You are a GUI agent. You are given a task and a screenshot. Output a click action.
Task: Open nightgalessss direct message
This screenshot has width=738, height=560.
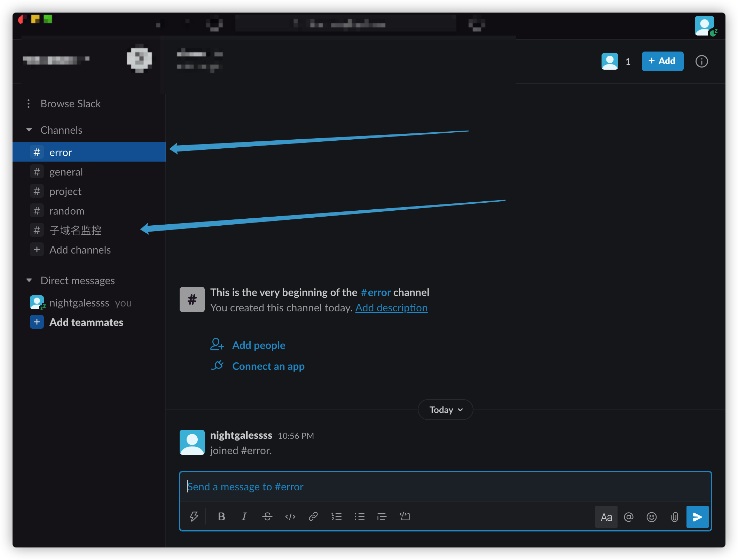point(89,303)
